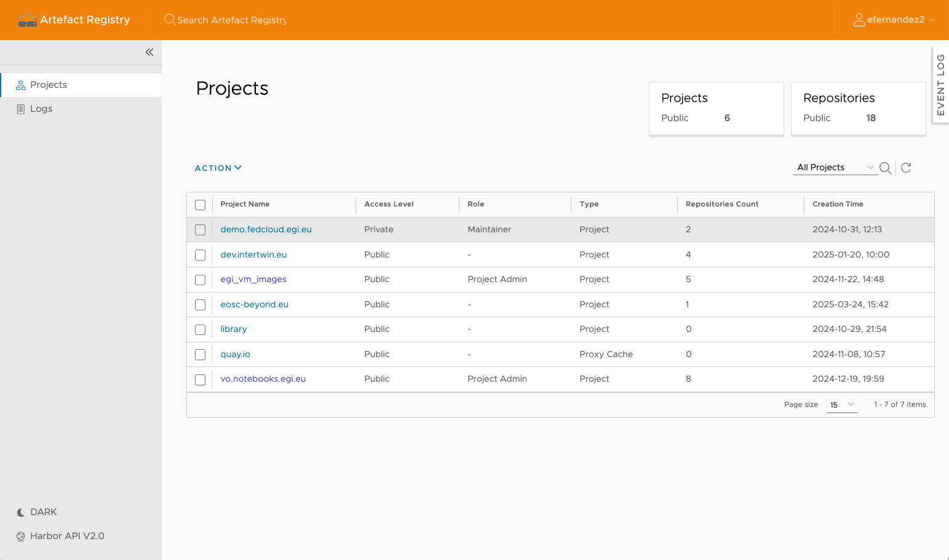Click the dark mode moon icon
Viewport: 949px width, 560px height.
pos(21,512)
